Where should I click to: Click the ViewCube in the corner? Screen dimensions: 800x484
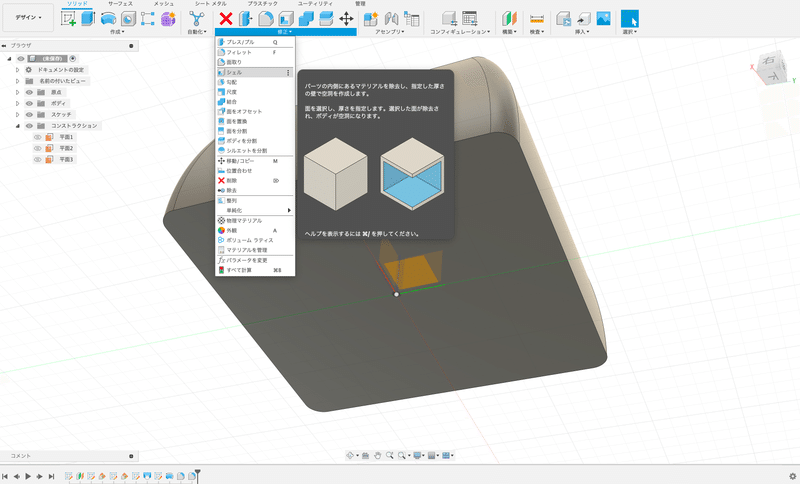pyautogui.click(x=771, y=68)
